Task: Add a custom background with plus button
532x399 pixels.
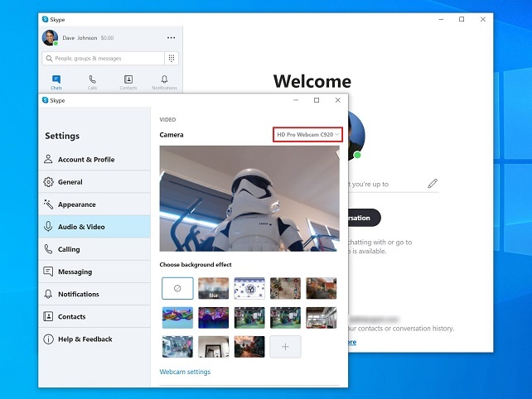Action: coord(285,347)
